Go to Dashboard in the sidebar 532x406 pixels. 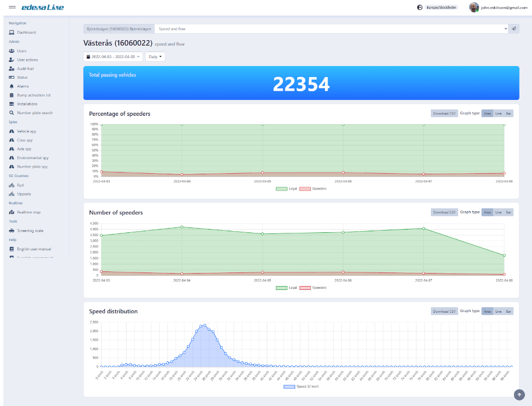click(x=26, y=32)
